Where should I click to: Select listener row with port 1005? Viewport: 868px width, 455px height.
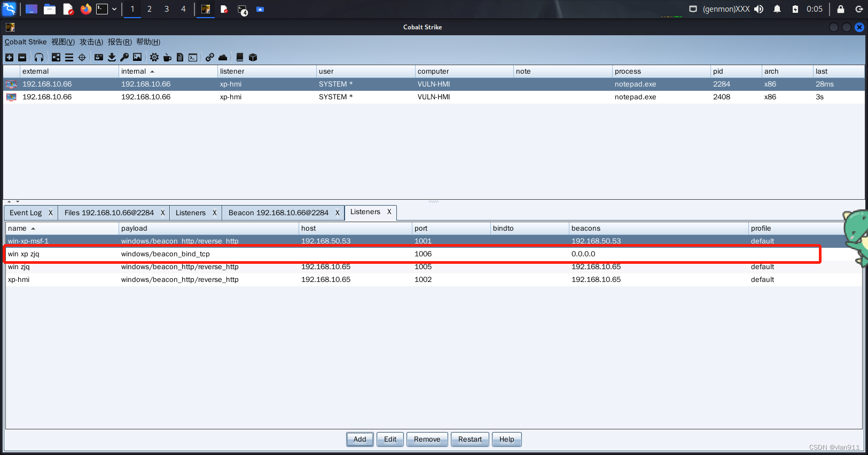[x=434, y=267]
